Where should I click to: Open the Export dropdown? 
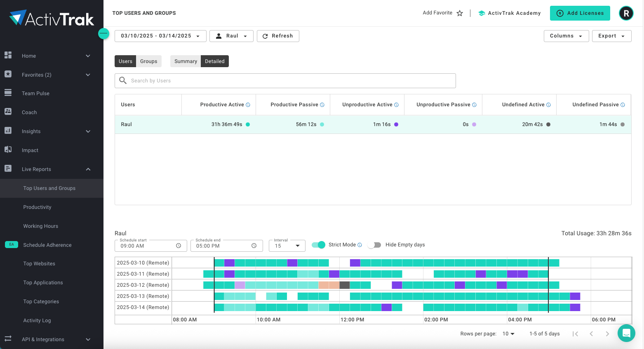[612, 36]
